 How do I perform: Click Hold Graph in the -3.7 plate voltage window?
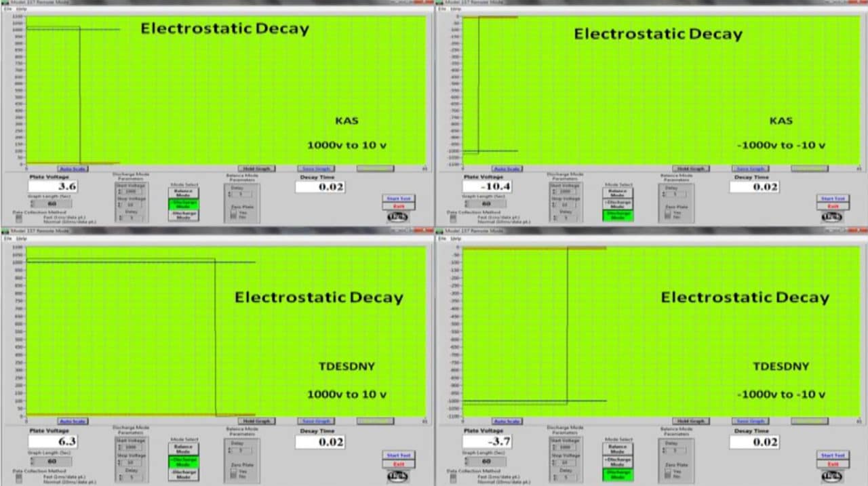pos(690,421)
